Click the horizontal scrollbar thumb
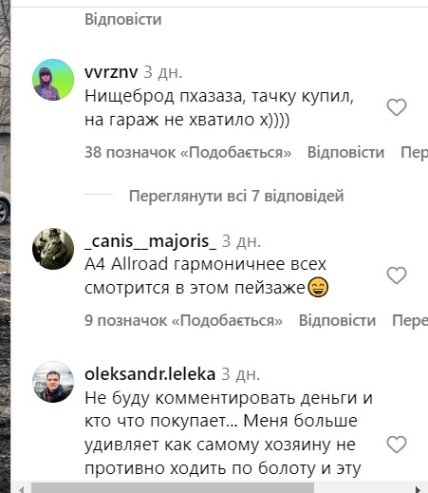This screenshot has width=428, height=493. (x=172, y=488)
